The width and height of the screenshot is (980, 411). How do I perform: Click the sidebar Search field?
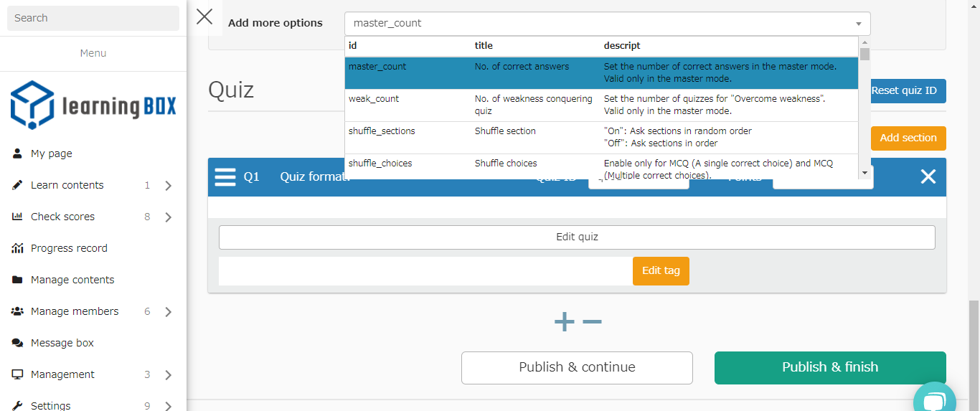93,18
